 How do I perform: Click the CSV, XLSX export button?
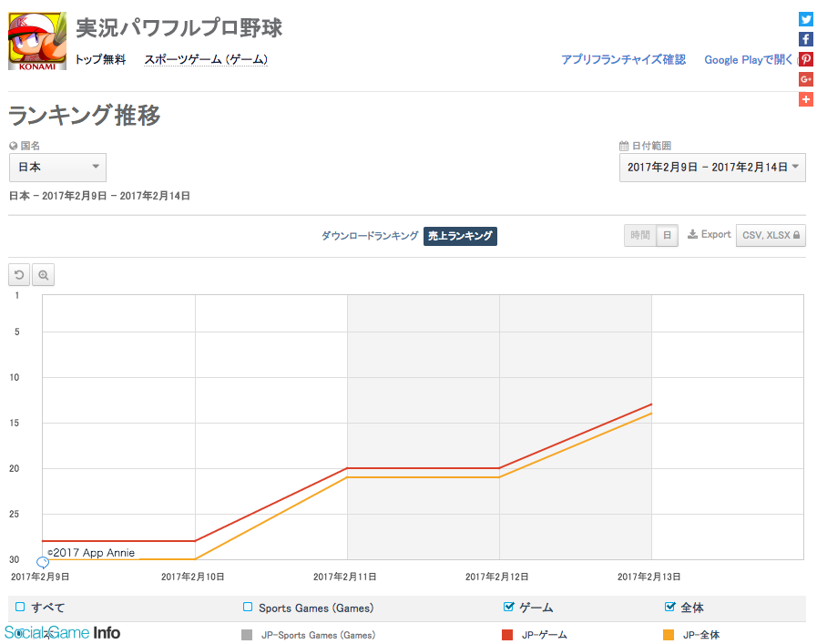coord(771,235)
